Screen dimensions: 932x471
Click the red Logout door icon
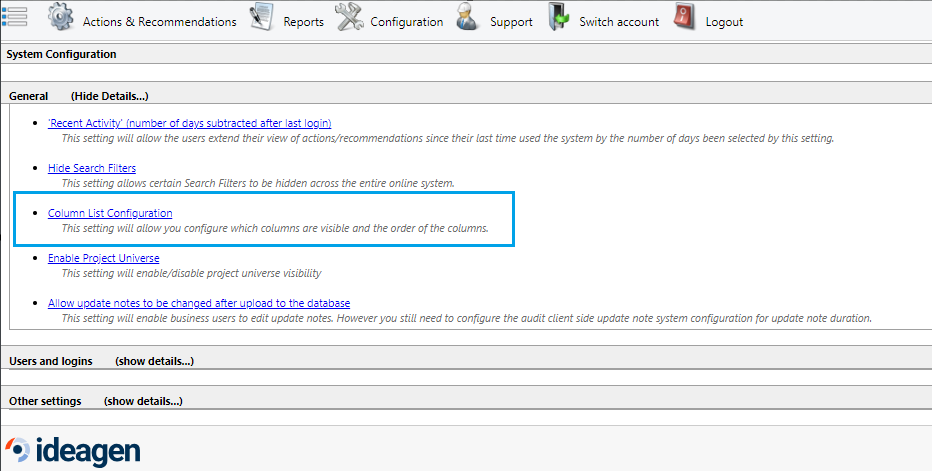(x=685, y=18)
